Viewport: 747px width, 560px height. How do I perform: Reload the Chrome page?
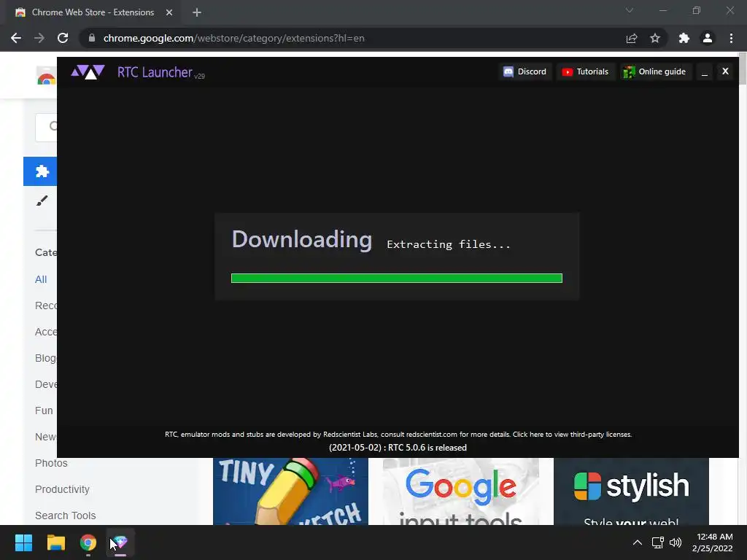pyautogui.click(x=63, y=38)
